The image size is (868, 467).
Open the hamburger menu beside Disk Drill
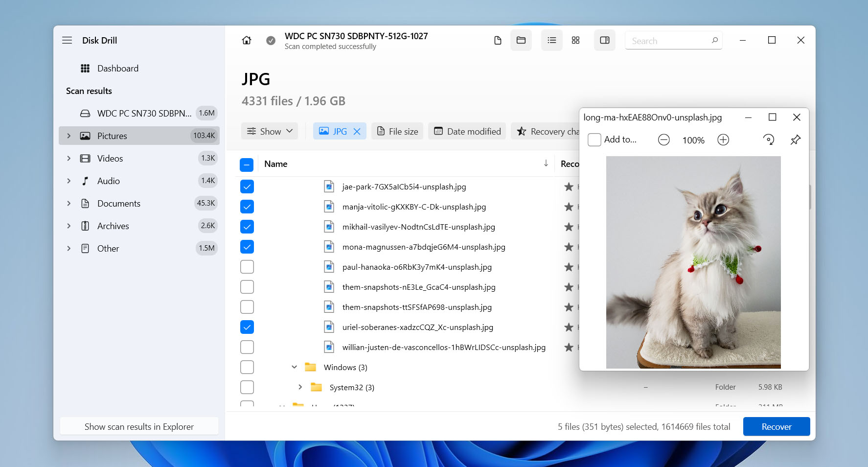(x=67, y=40)
